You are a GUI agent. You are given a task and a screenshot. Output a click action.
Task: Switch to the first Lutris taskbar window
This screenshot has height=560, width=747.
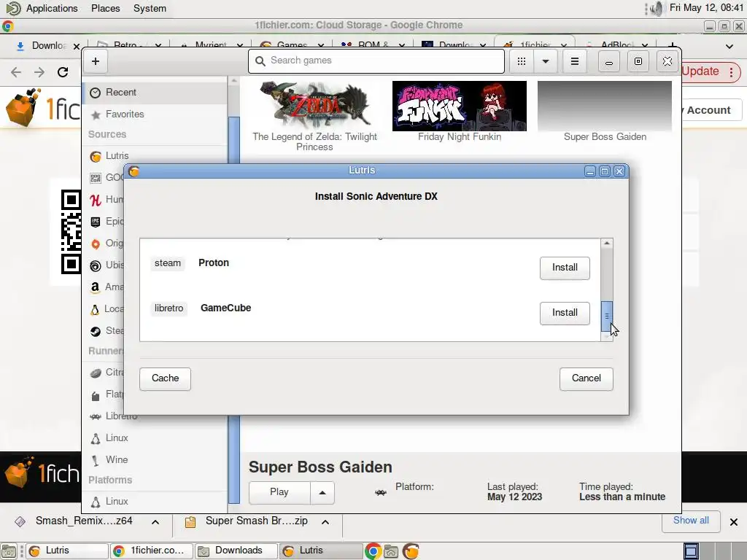[x=66, y=551]
